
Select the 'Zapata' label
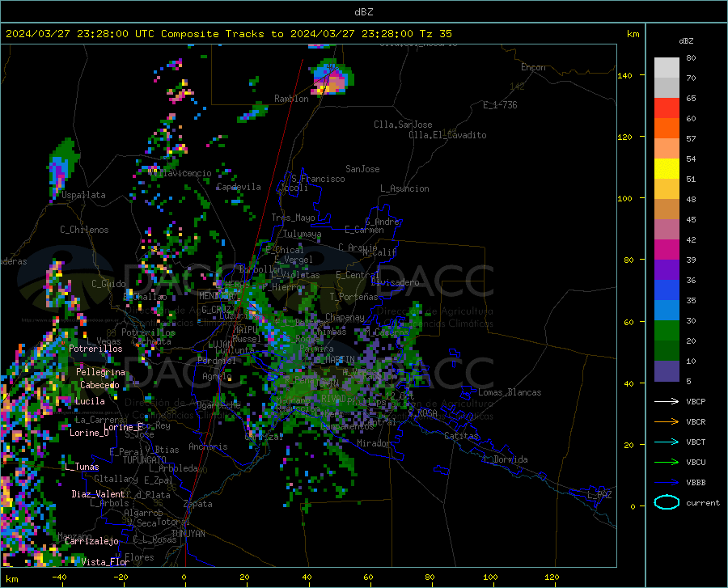[x=198, y=504]
